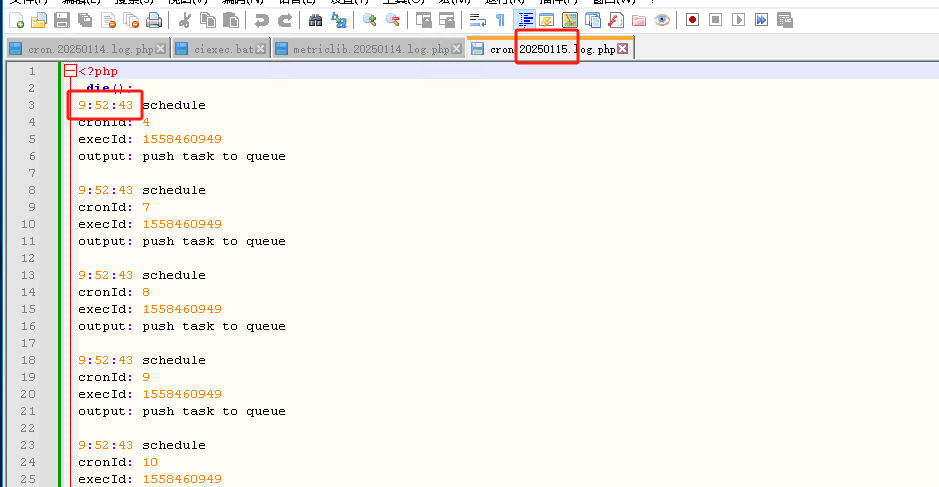This screenshot has width=939, height=487.
Task: Click the 9:52:43 schedule entry on line 8
Action: (x=142, y=190)
